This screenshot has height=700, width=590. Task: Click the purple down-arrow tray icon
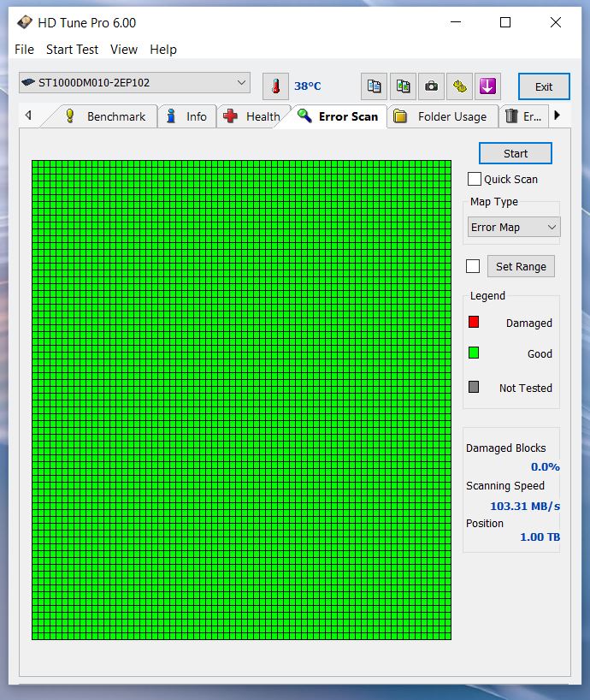click(487, 86)
